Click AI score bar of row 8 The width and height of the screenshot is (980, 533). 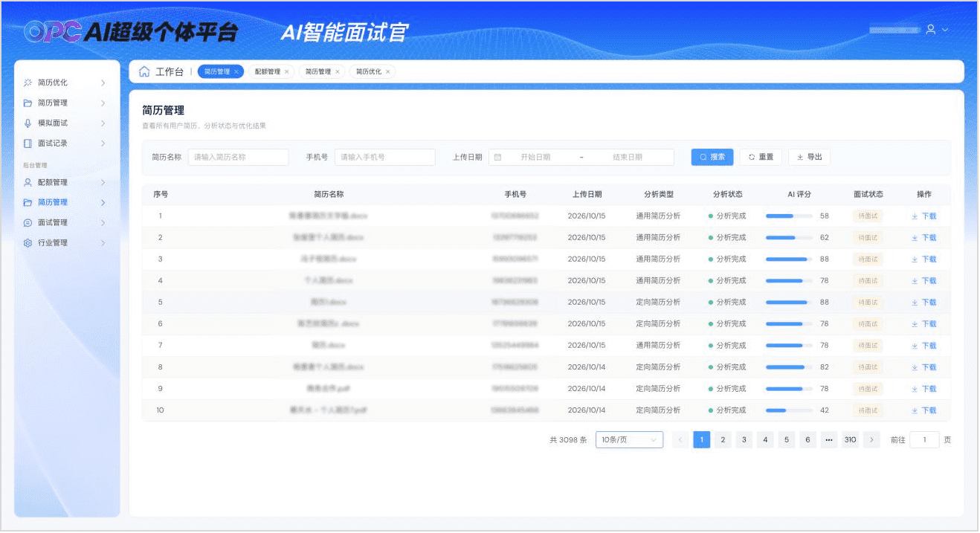789,367
